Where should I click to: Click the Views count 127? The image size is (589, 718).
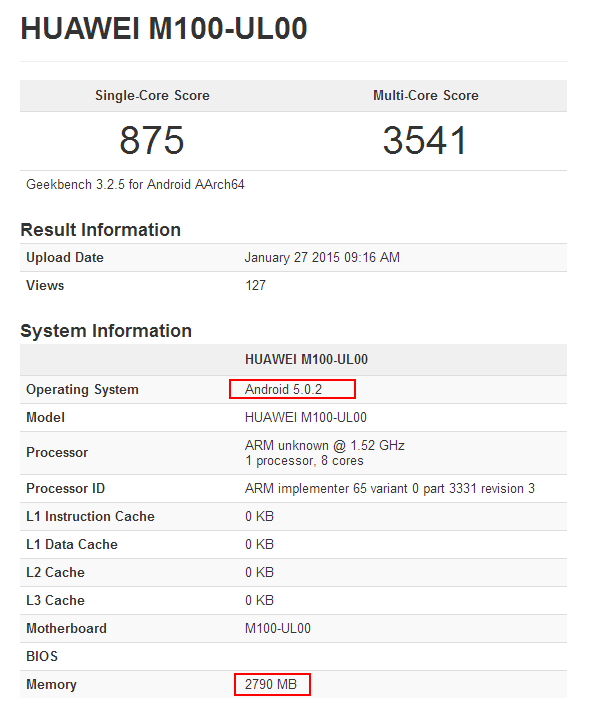tap(256, 285)
